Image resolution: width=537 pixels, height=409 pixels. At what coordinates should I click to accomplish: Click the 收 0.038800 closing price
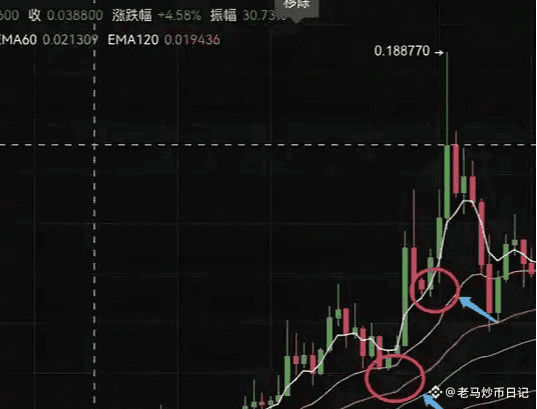coord(65,15)
